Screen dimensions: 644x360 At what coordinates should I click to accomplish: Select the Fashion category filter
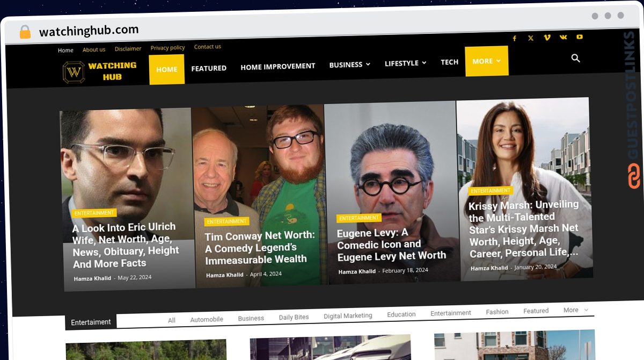coord(497,312)
